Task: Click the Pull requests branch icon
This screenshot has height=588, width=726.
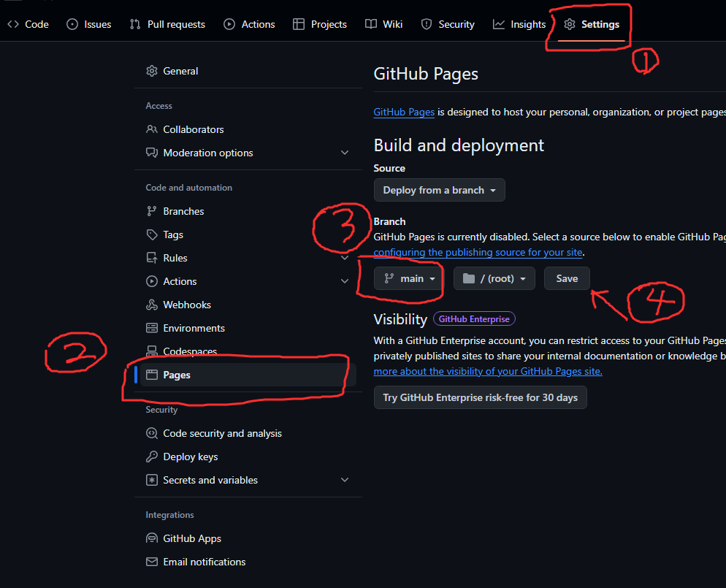Action: (135, 24)
